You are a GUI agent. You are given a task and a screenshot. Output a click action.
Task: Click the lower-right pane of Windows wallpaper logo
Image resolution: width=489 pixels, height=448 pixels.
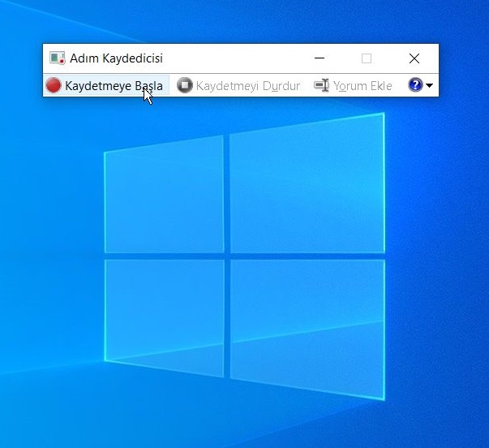click(307, 325)
